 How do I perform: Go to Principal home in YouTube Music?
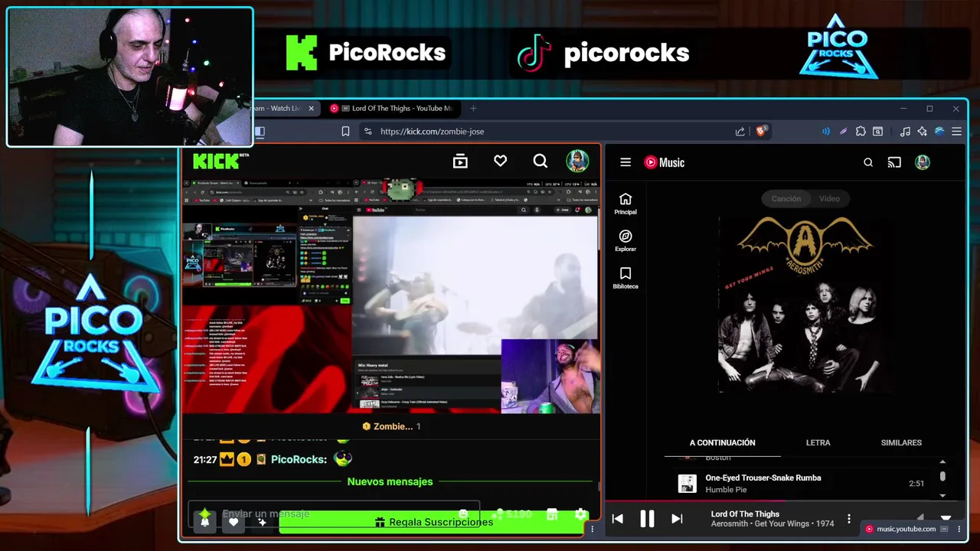point(626,204)
